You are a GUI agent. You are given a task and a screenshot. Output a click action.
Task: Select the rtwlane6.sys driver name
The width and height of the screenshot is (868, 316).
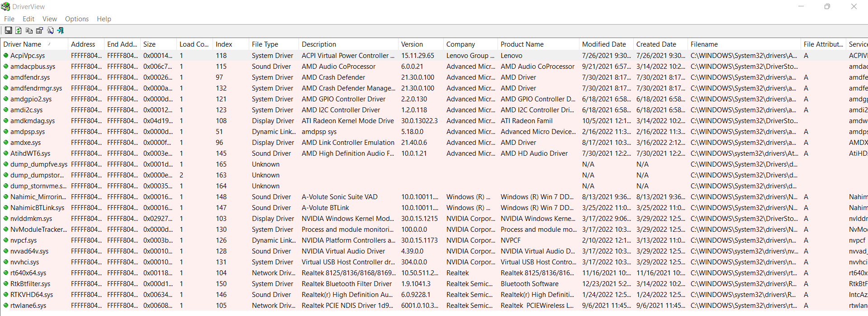pyautogui.click(x=28, y=306)
